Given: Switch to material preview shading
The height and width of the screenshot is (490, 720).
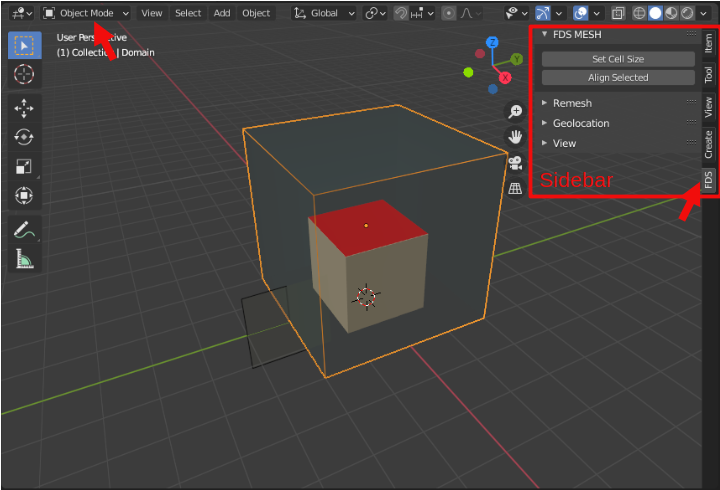Looking at the screenshot, I should coord(671,13).
